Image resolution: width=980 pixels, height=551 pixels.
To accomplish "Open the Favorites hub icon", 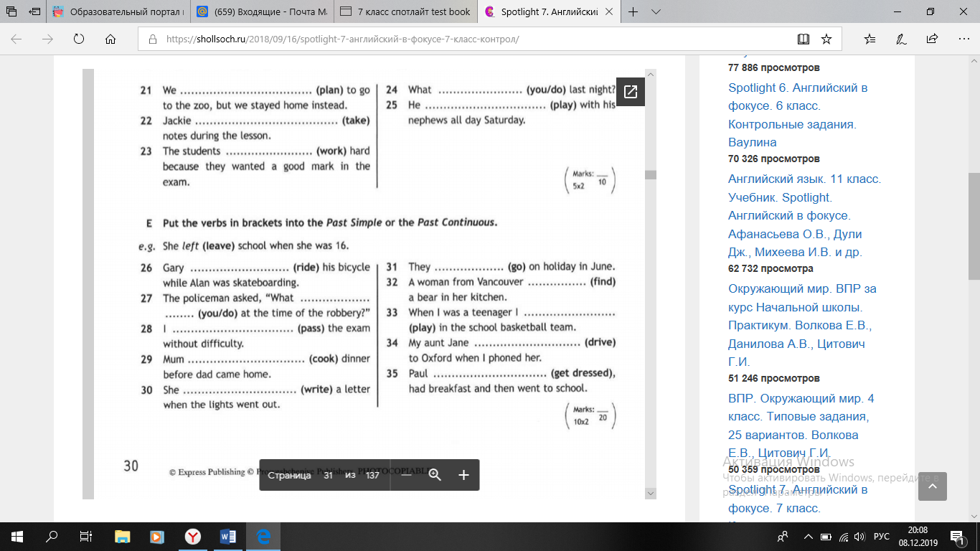I will click(x=870, y=39).
